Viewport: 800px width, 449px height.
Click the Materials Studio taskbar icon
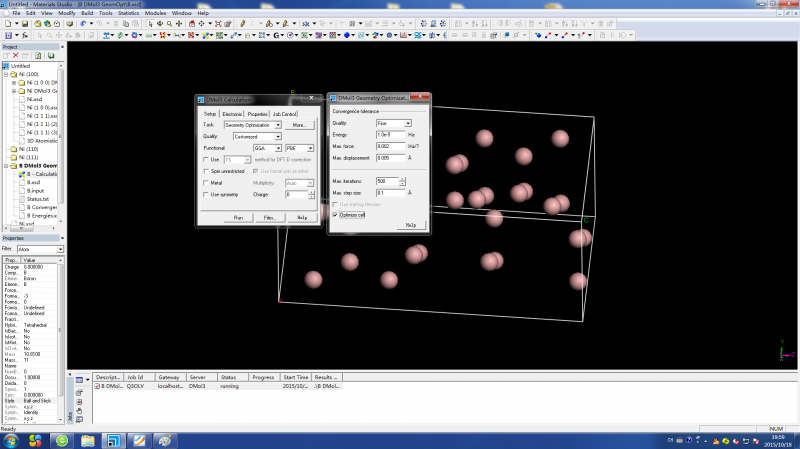coord(113,440)
